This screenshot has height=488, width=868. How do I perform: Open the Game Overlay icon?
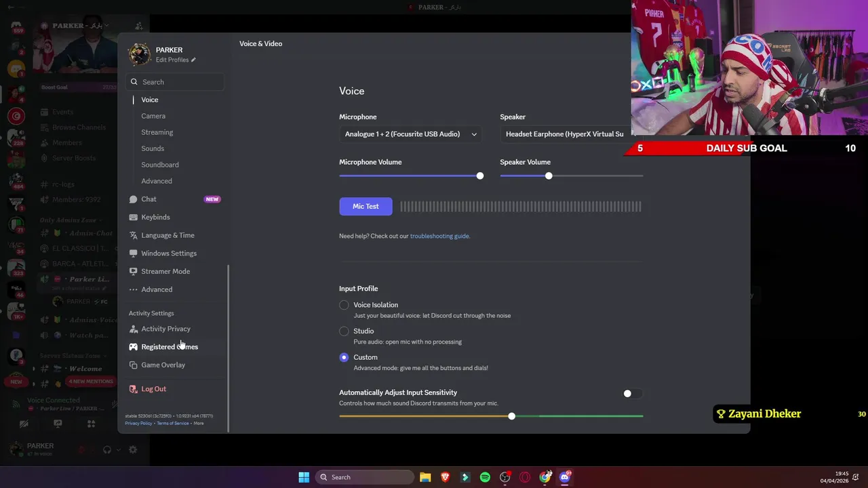(x=134, y=365)
